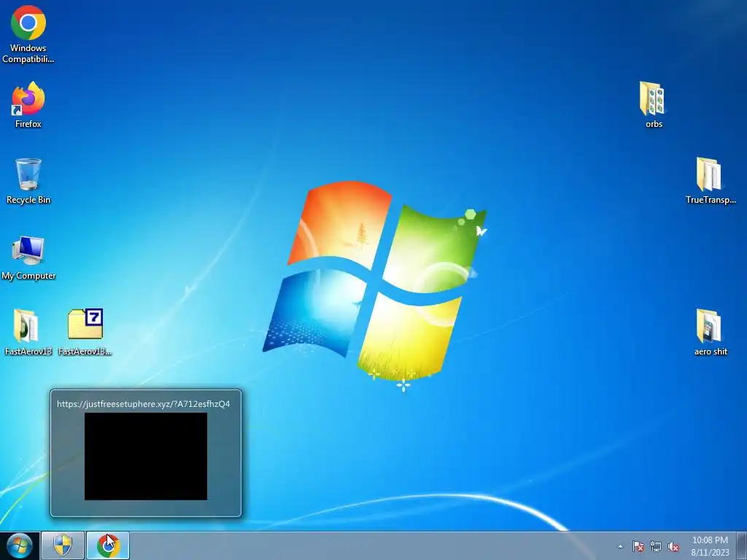Screen dimensions: 747x560
Task: Open the Windows Start orb
Action: point(20,545)
